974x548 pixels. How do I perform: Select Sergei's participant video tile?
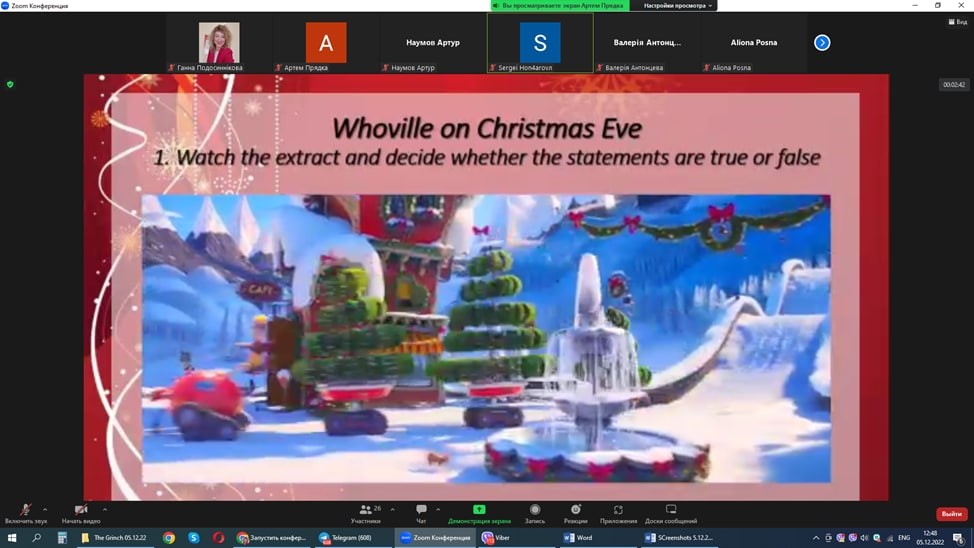540,43
